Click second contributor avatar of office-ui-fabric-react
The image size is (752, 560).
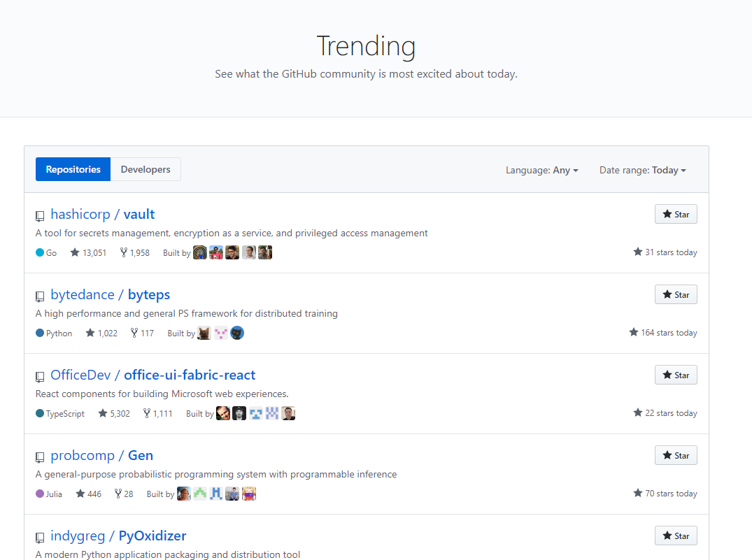[239, 413]
